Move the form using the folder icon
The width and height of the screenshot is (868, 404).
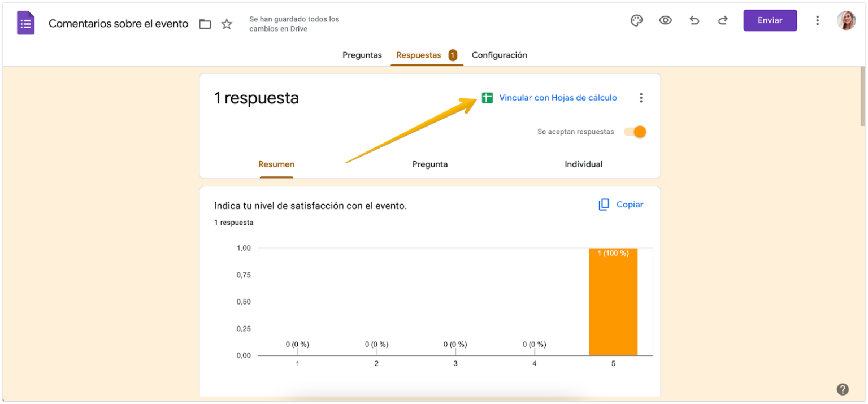[x=205, y=24]
